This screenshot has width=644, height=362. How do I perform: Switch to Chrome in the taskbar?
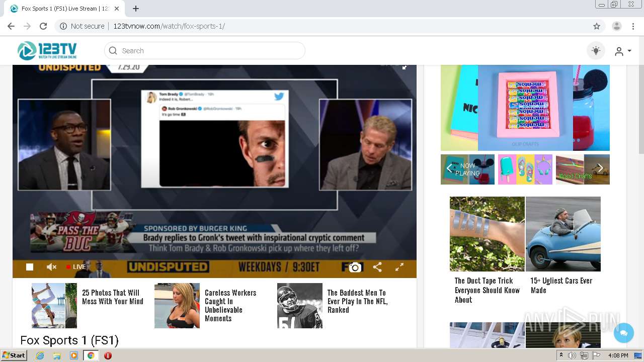(x=91, y=355)
